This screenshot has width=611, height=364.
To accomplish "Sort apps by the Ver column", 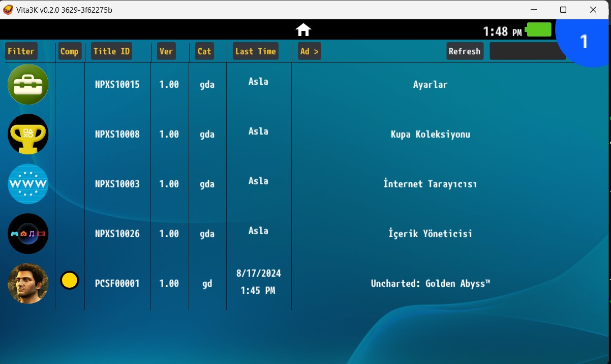I will pyautogui.click(x=166, y=51).
